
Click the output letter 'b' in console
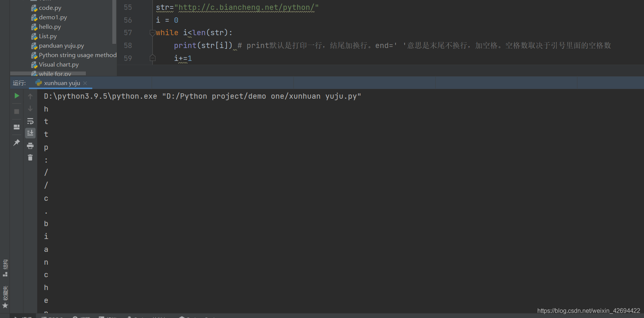(x=46, y=223)
